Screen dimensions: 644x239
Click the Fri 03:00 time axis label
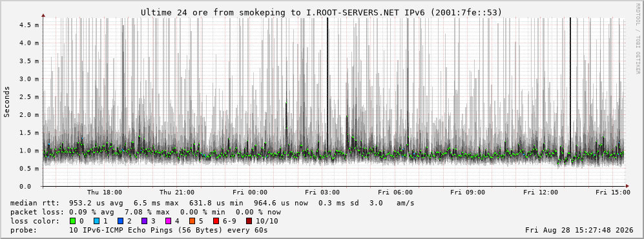tap(322, 192)
